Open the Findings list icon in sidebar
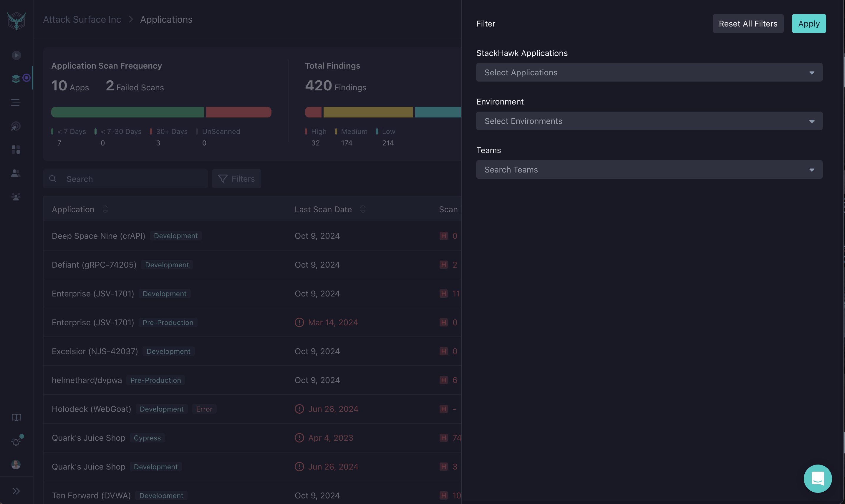Screen dimensions: 845x504 (15, 102)
